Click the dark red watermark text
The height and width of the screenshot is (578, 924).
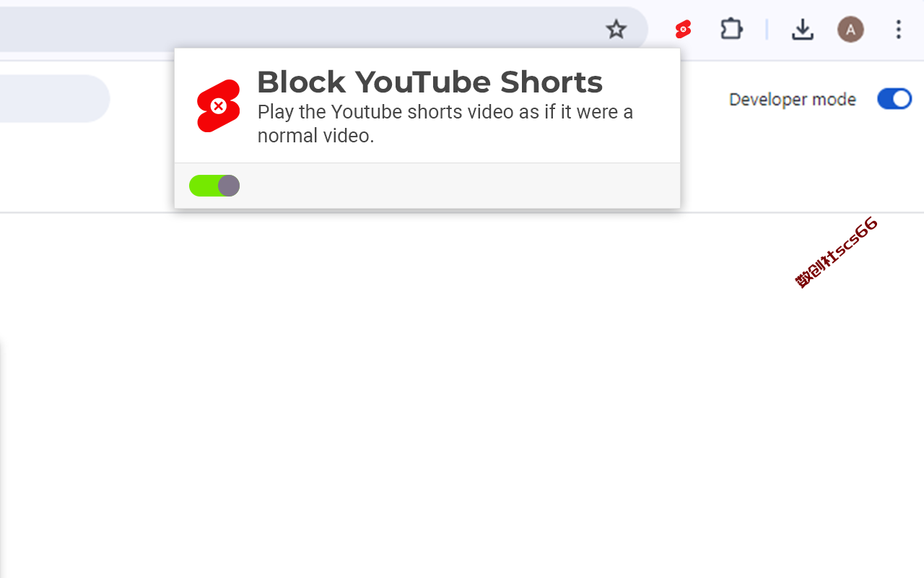(837, 251)
